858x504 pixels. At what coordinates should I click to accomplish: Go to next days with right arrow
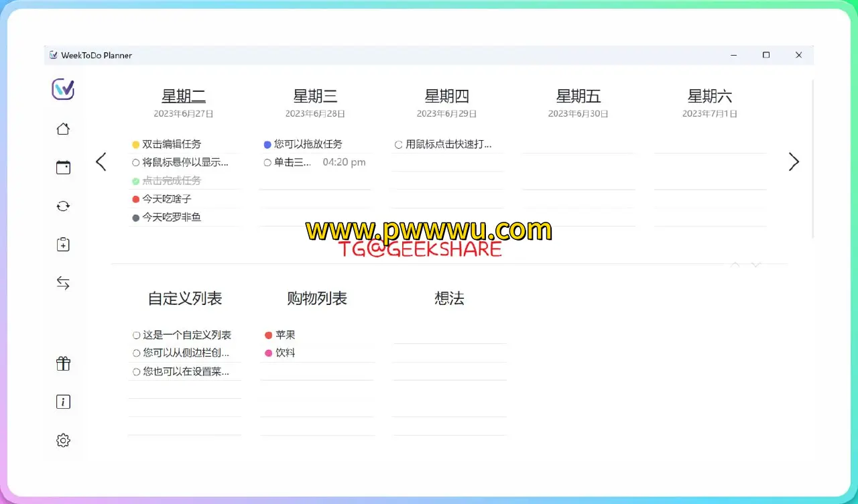coord(794,162)
